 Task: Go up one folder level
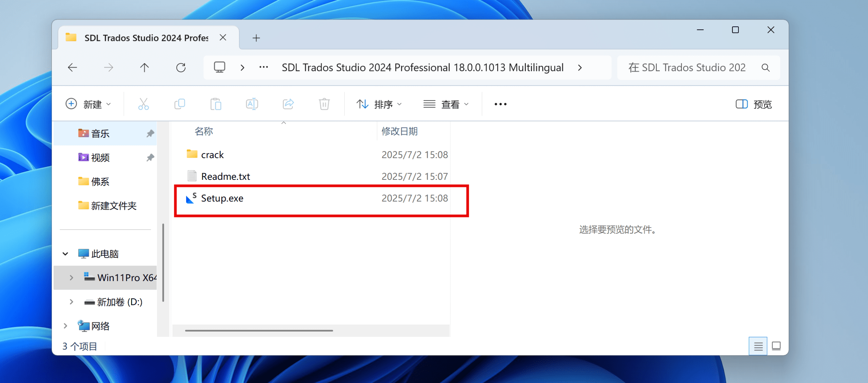pyautogui.click(x=144, y=68)
